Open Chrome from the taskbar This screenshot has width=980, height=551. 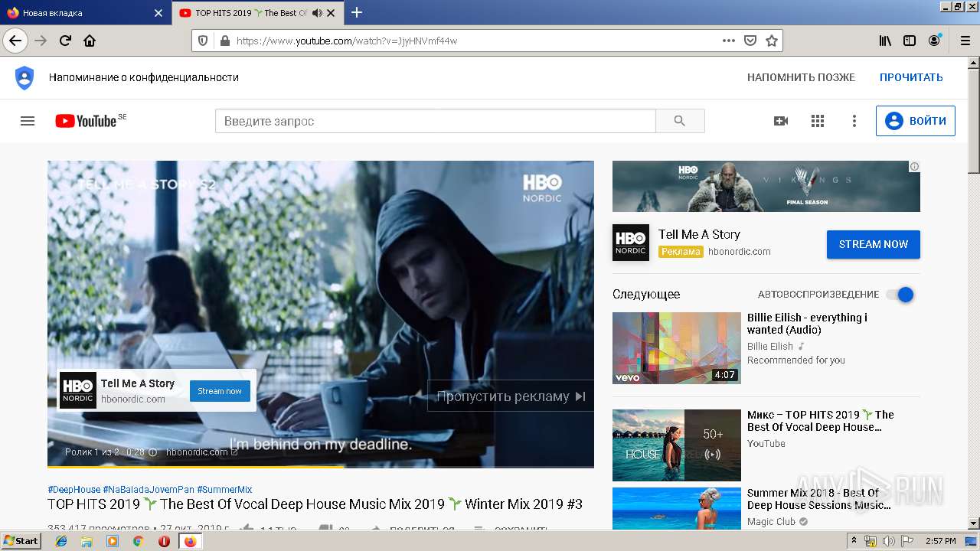(139, 541)
